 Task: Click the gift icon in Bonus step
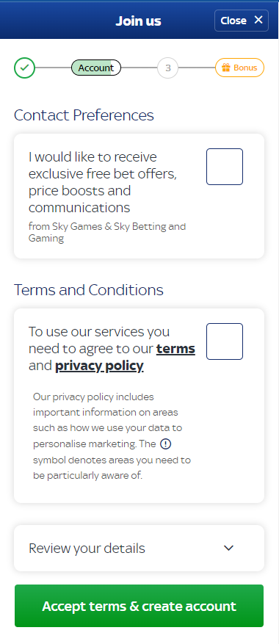[x=226, y=68]
